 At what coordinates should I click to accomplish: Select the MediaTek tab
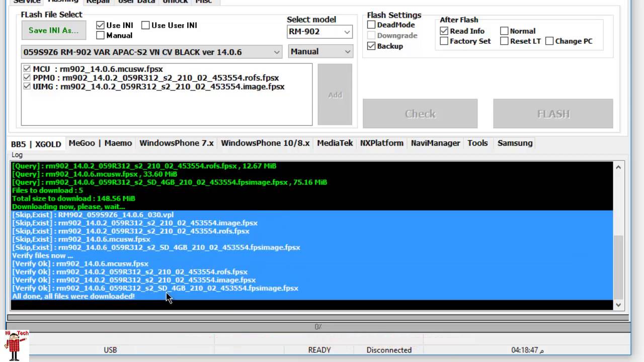tap(335, 143)
